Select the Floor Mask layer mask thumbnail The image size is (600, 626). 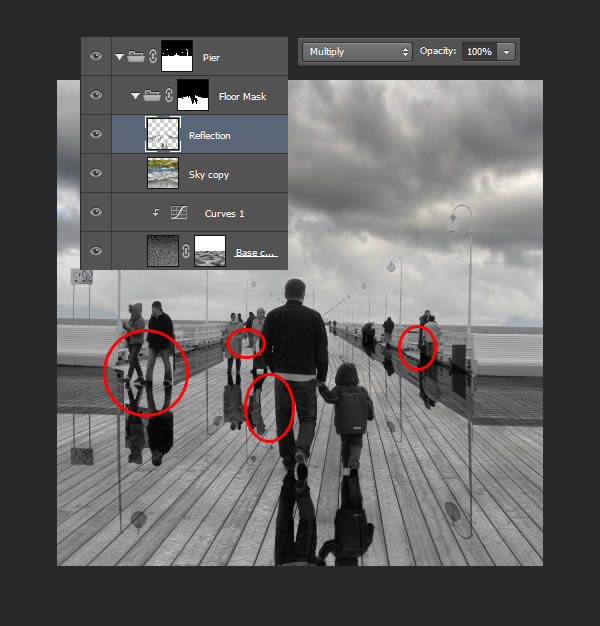(x=192, y=96)
